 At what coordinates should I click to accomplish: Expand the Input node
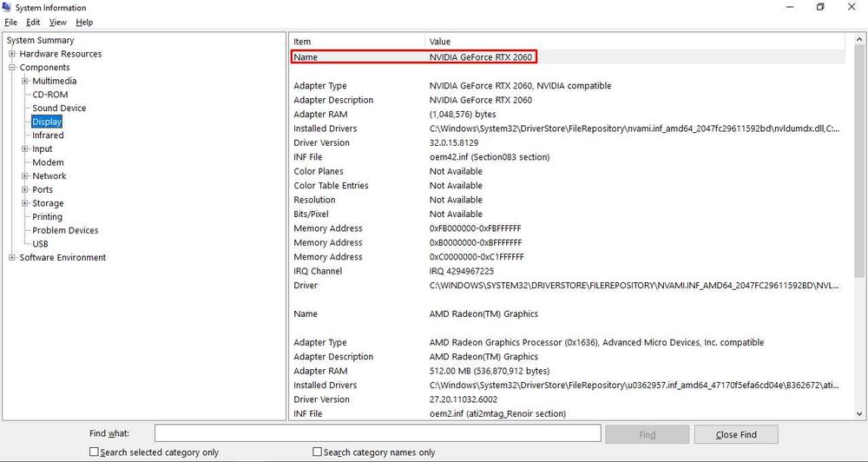pos(24,149)
